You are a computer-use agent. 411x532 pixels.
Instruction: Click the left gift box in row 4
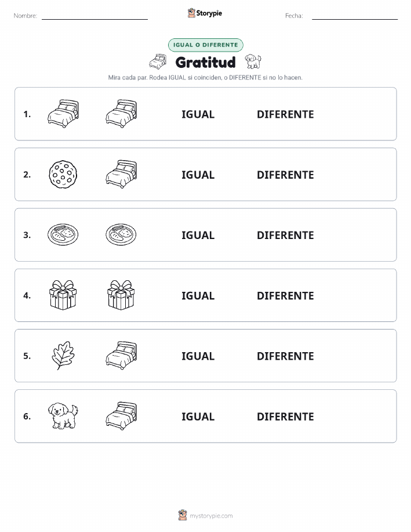pos(63,295)
